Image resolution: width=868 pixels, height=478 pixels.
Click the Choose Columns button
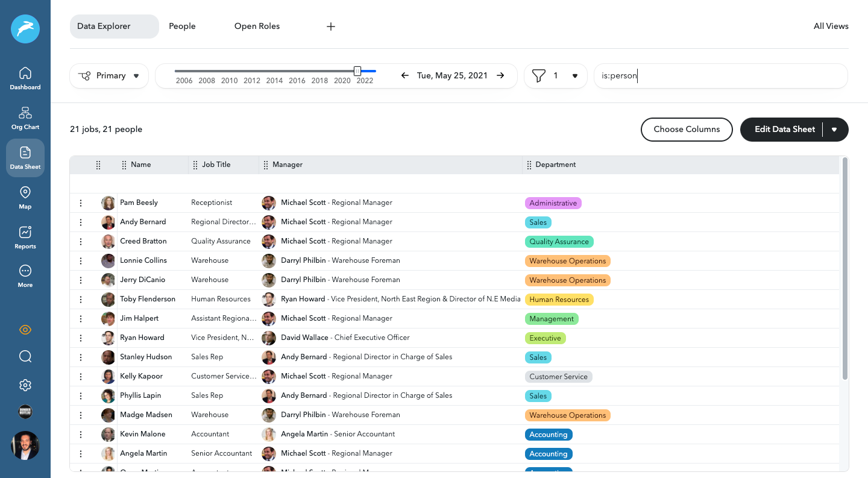687,130
